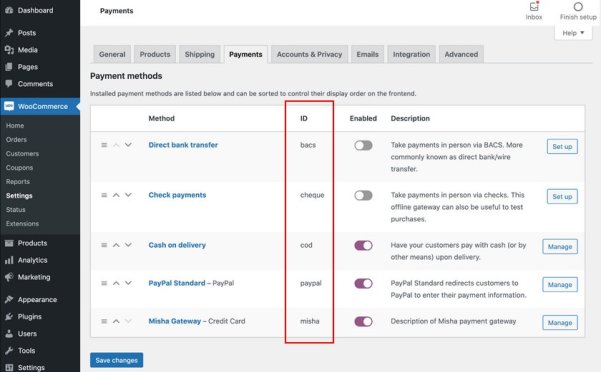The width and height of the screenshot is (601, 372).
Task: Open the Check payments link
Action: (x=177, y=195)
